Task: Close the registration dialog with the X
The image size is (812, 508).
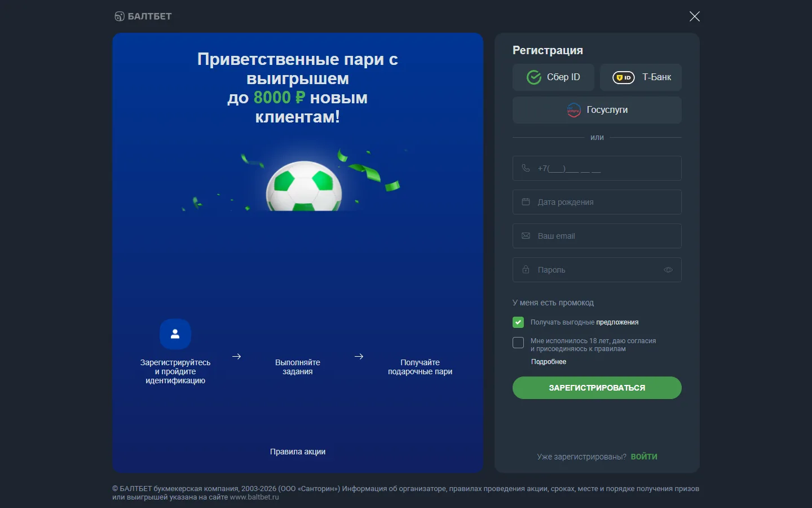Action: pos(695,16)
